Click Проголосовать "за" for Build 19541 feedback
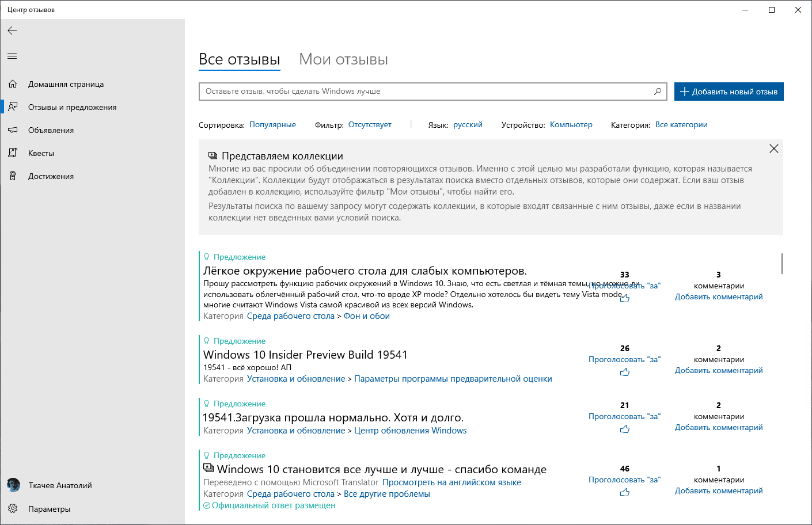This screenshot has width=812, height=525. point(624,359)
